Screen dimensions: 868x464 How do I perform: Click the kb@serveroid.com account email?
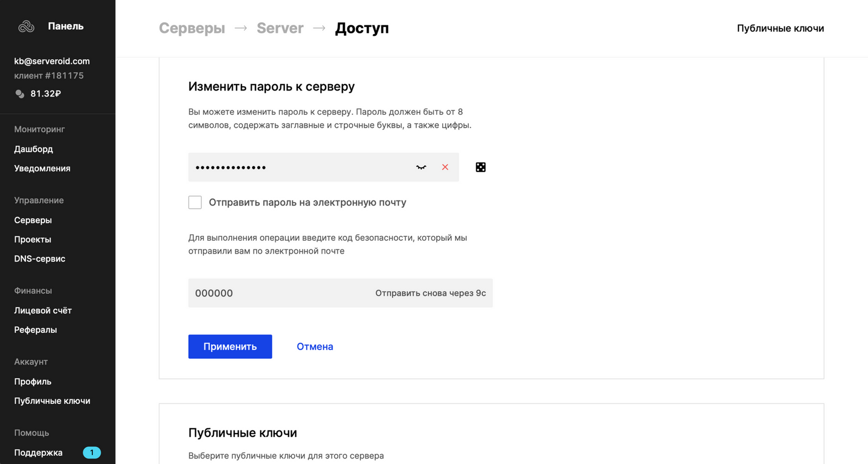52,61
